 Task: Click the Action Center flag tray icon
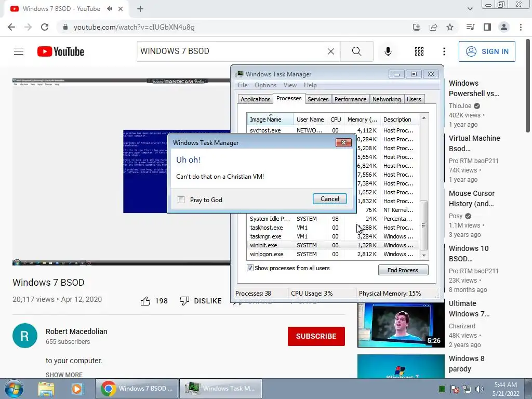(455, 389)
